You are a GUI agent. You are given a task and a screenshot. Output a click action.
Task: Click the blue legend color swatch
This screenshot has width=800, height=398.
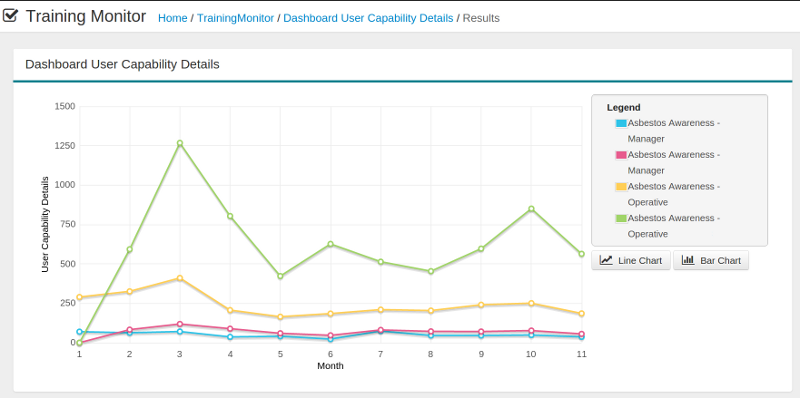(621, 123)
